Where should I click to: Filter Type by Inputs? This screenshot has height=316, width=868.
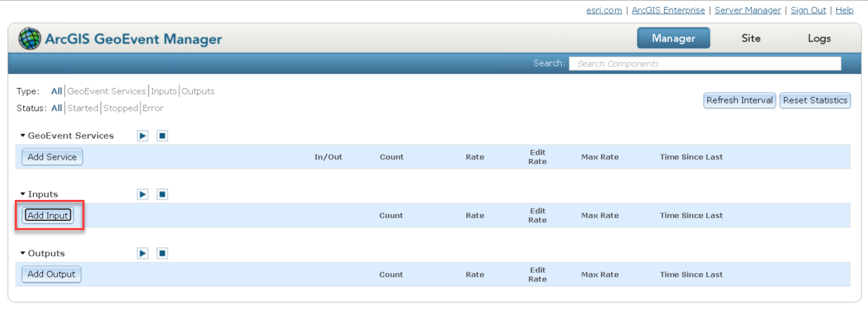[x=164, y=91]
